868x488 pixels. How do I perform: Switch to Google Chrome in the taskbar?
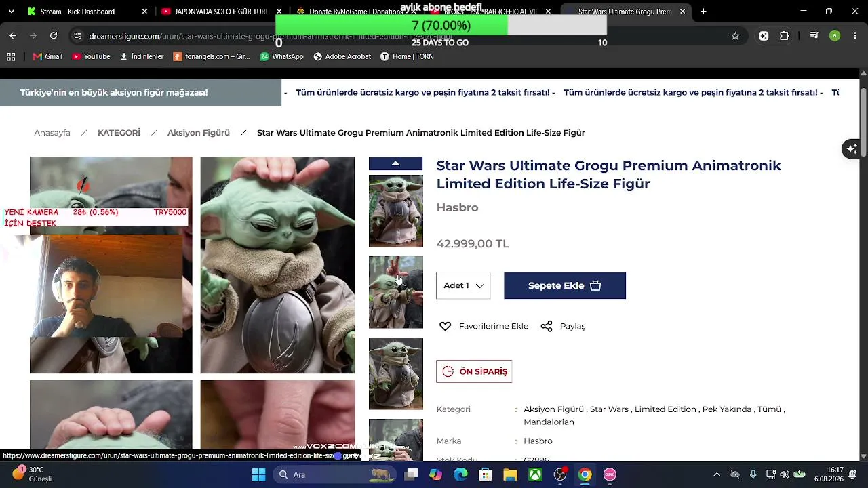click(585, 474)
